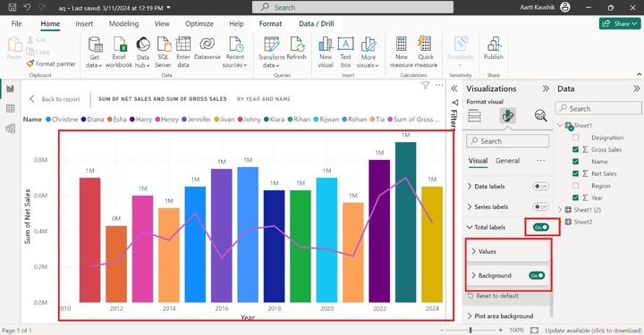Click Back to report link
Viewport: 644px width, 335px height.
pos(55,99)
